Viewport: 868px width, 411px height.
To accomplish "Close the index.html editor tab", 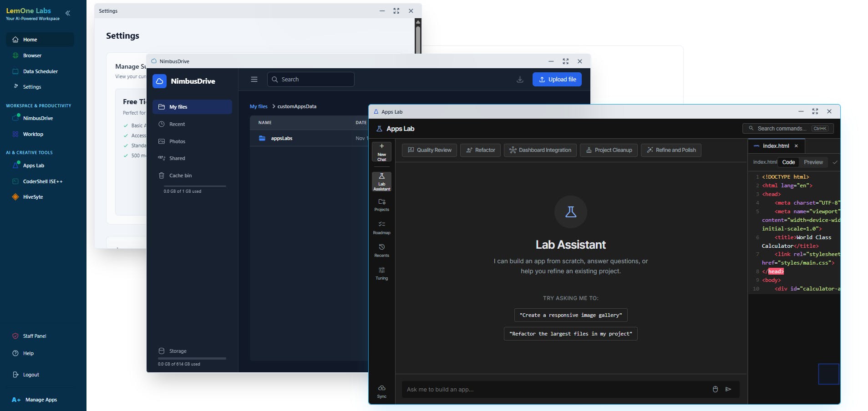I will [x=796, y=146].
